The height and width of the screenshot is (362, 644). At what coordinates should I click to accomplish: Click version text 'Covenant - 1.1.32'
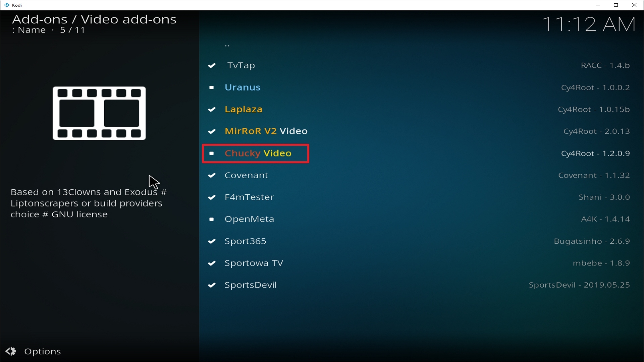(x=594, y=175)
